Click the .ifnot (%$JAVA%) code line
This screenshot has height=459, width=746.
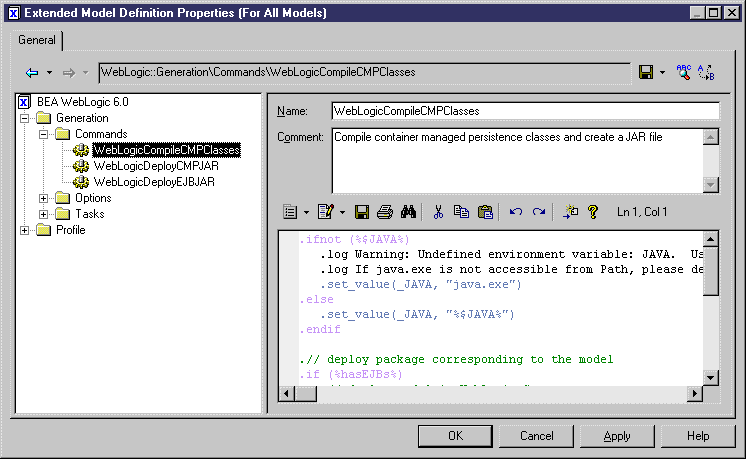pyautogui.click(x=354, y=239)
